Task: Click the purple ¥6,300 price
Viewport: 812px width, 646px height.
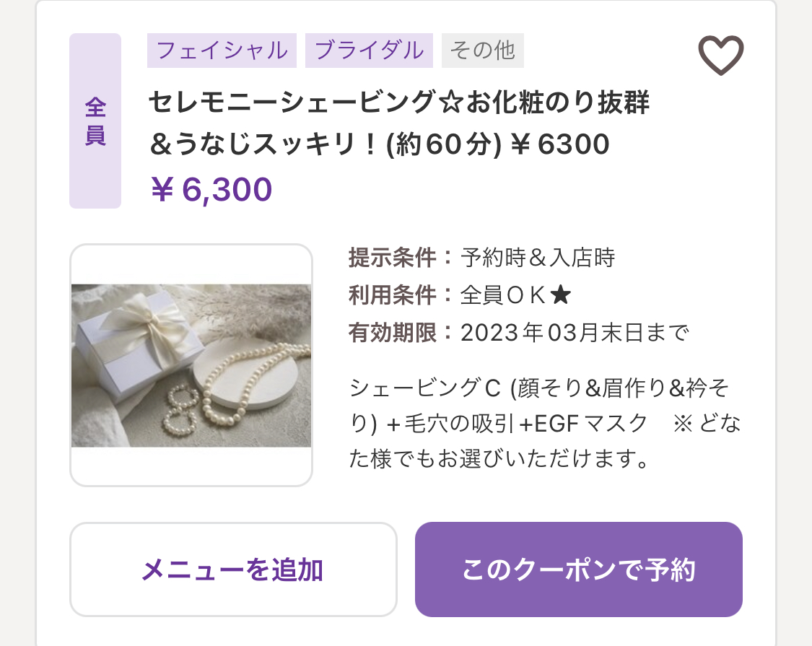Action: [211, 189]
